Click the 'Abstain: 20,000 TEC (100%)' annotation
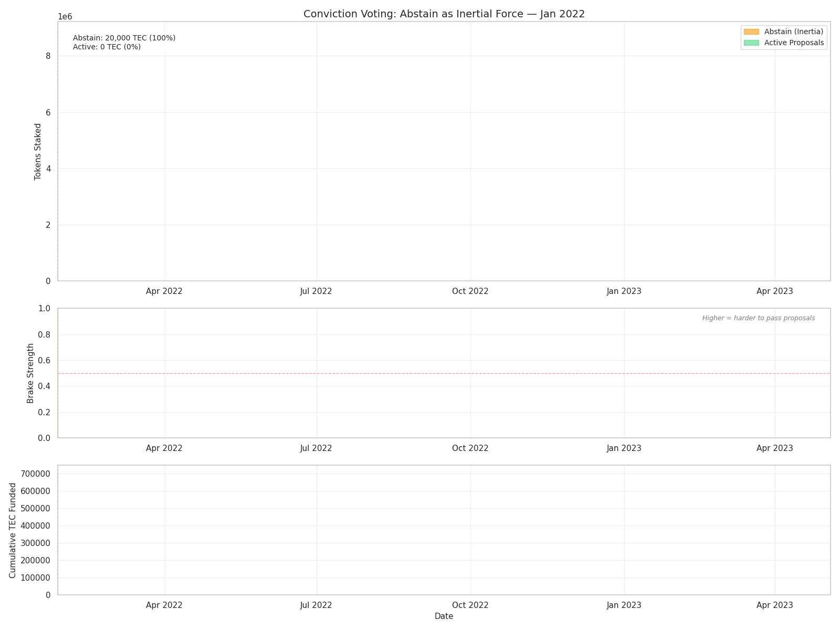The height and width of the screenshot is (630, 840). 124,38
